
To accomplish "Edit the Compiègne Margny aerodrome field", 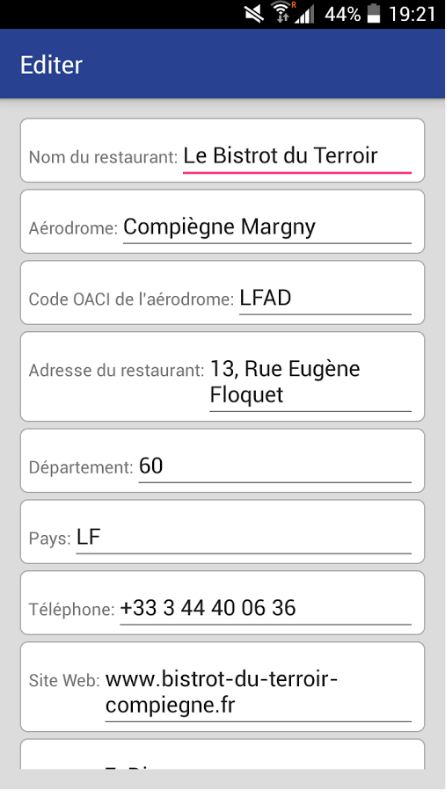I will click(267, 227).
